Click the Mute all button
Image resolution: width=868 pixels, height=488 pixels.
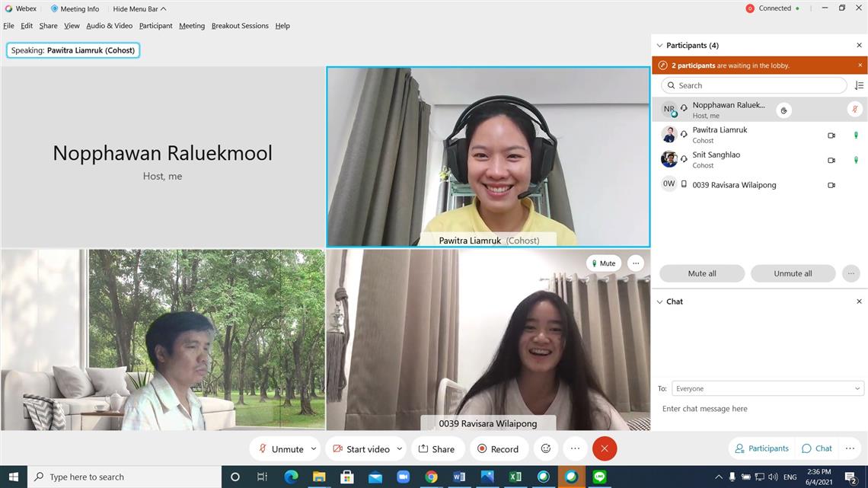(701, 274)
